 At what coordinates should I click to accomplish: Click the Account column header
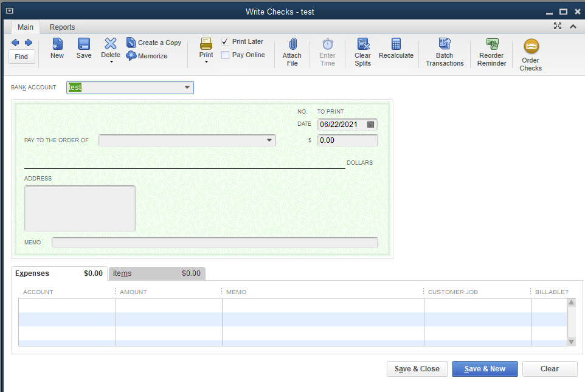38,292
